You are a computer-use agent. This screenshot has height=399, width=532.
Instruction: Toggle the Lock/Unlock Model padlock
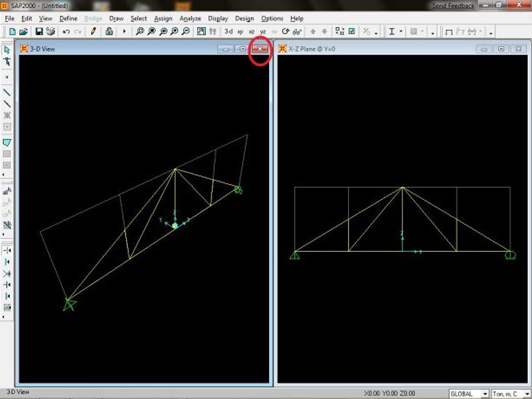pyautogui.click(x=109, y=31)
